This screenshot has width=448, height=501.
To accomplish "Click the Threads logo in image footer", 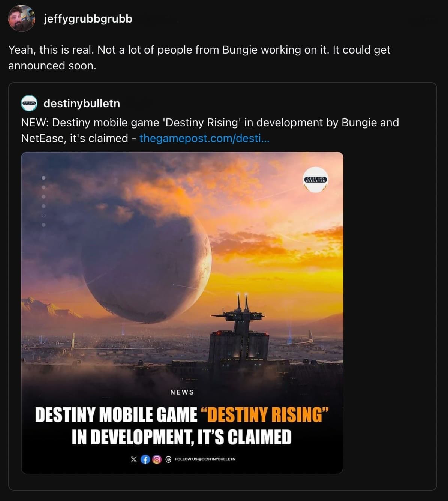I will [168, 459].
